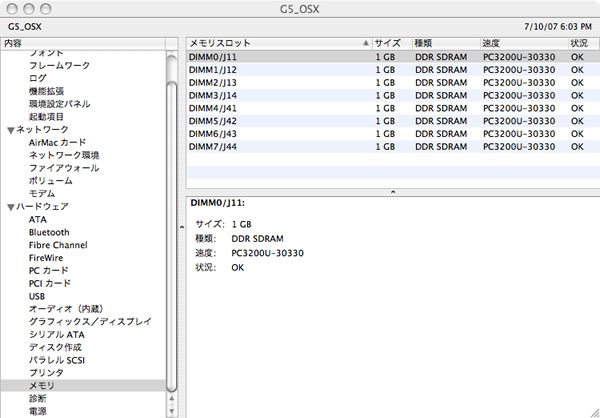600x418 pixels.
Task: Sort by 状況 column header
Action: tap(584, 44)
